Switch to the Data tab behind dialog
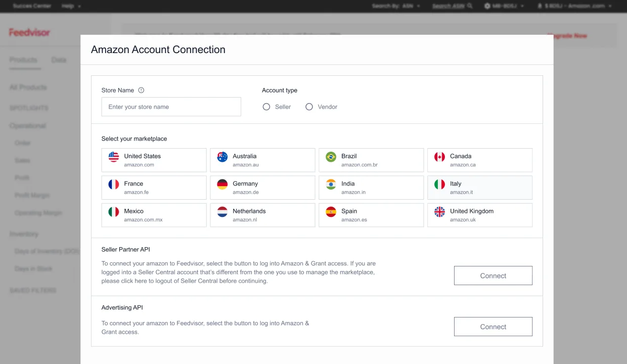627x364 pixels. (59, 60)
